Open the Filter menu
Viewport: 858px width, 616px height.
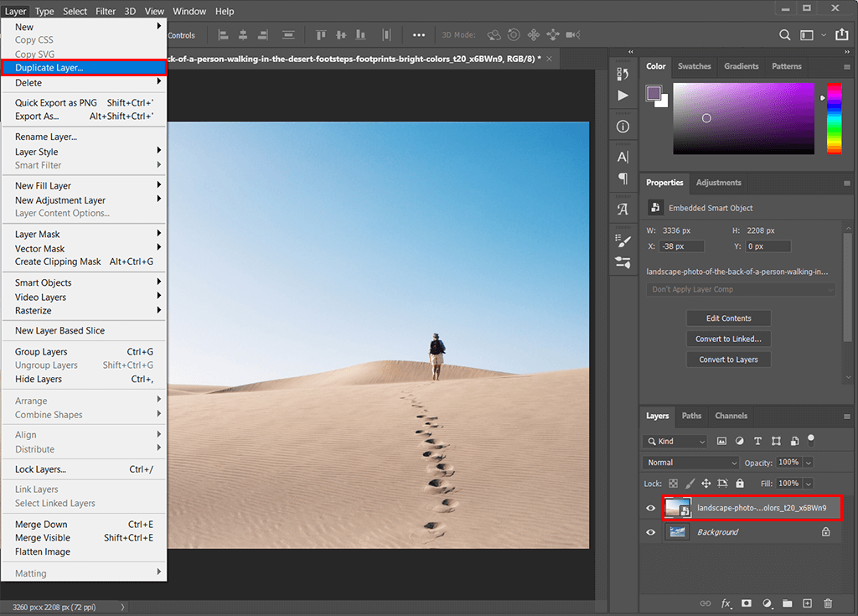[106, 11]
